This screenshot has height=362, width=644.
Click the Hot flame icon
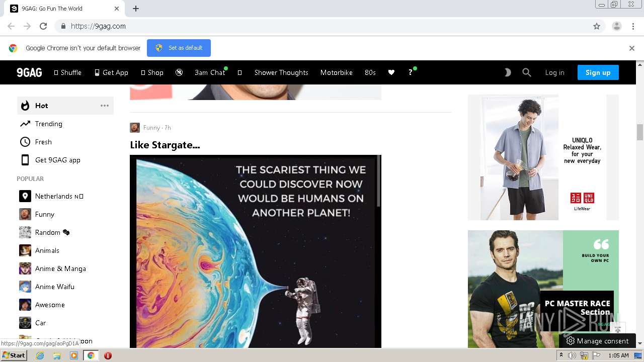click(25, 106)
